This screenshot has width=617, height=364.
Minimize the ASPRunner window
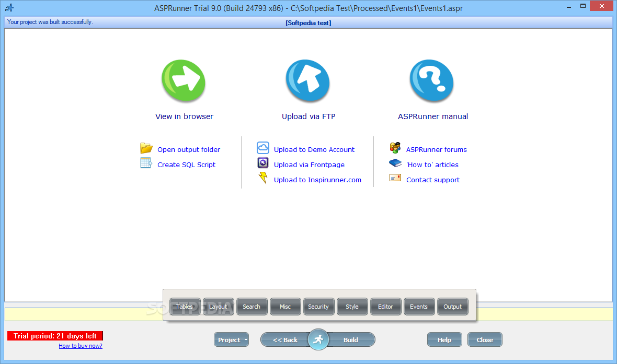pyautogui.click(x=569, y=7)
